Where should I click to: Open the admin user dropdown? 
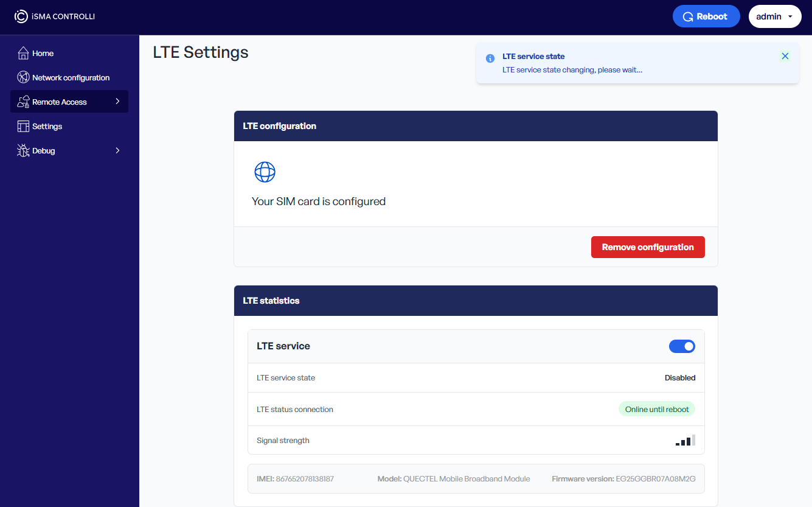774,16
